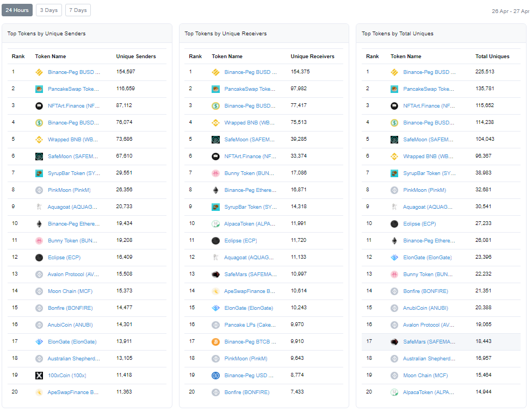This screenshot has height=412, width=532.
Task: Click SafeMoon icon in Unique Senders table
Action: pos(39,157)
